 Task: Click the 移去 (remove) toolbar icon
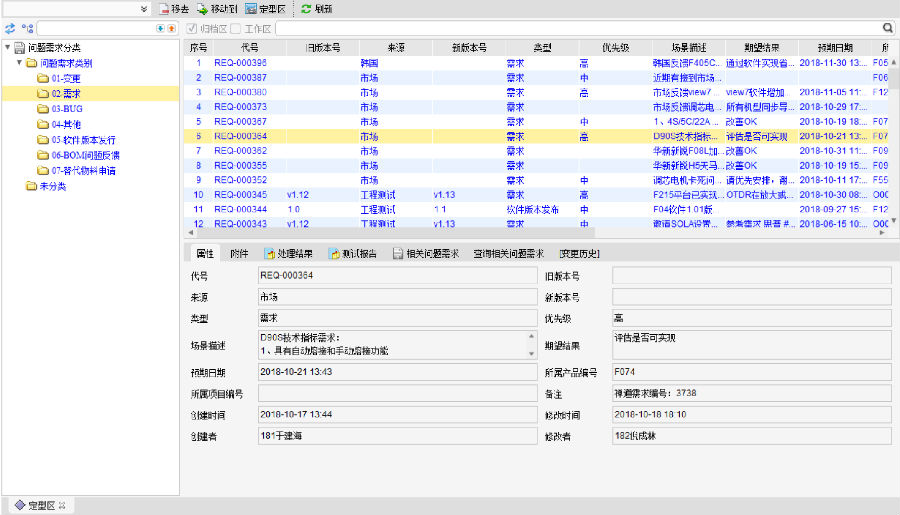tap(164, 8)
